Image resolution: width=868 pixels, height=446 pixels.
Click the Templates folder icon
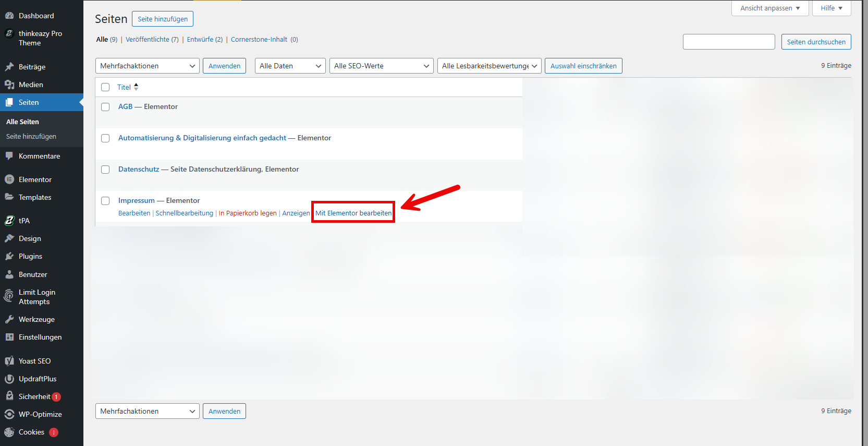(x=9, y=197)
